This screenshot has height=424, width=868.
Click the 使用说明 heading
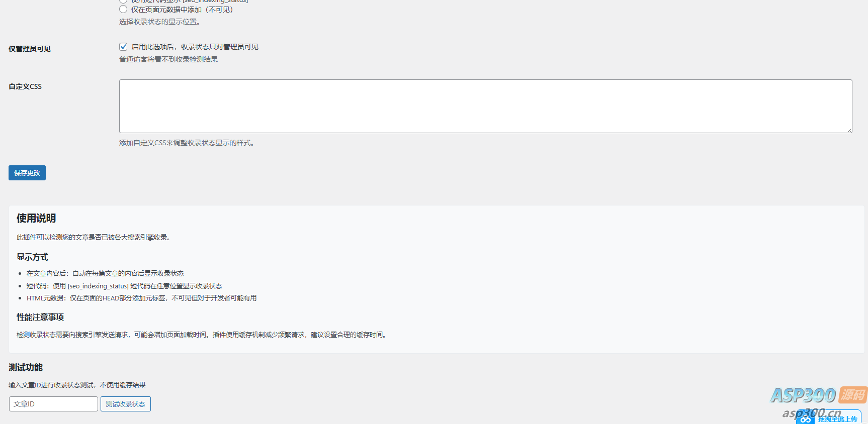tap(36, 219)
